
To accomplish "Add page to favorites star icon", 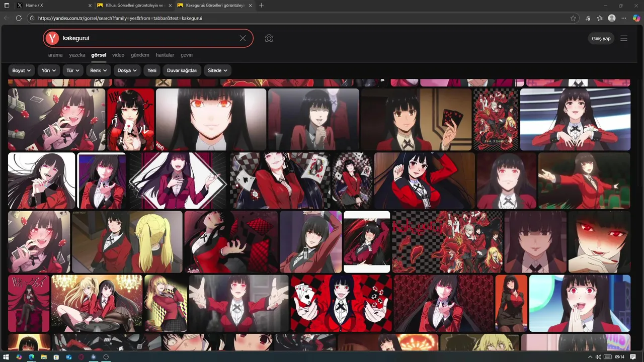I will pos(573,18).
